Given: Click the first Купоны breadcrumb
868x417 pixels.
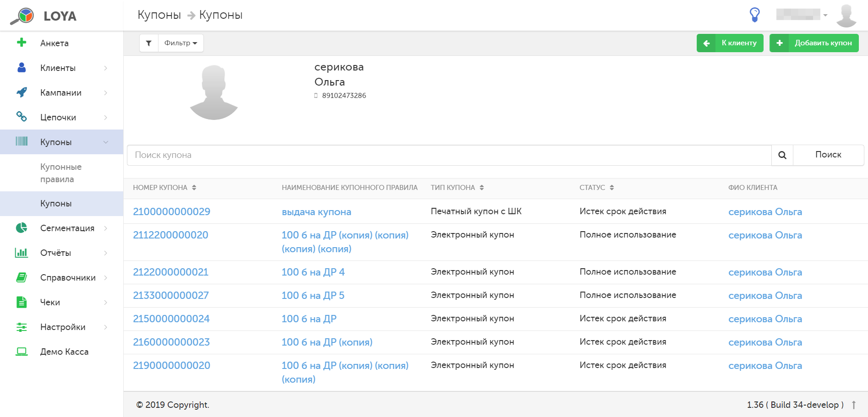Looking at the screenshot, I should (159, 15).
